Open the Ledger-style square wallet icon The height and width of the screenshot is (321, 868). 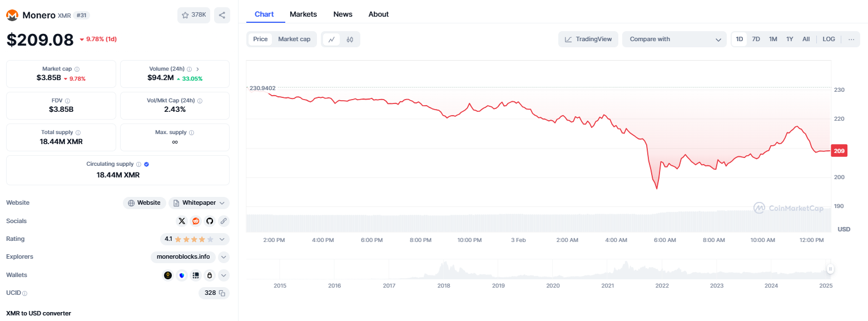click(196, 275)
